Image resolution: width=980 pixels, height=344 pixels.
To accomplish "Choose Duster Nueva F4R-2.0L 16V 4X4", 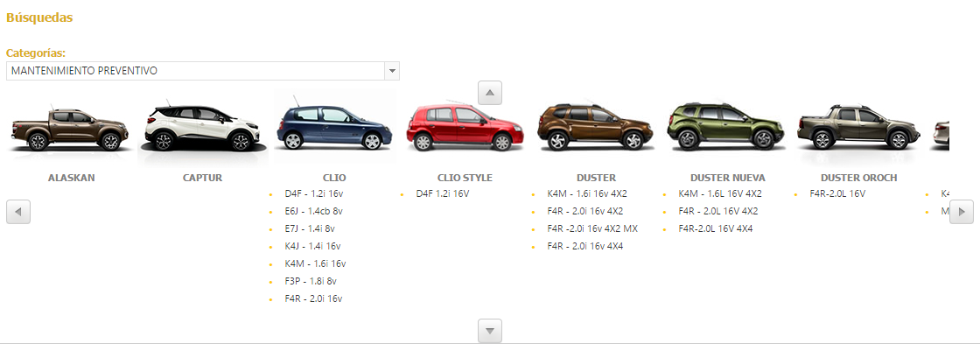I will point(716,229).
